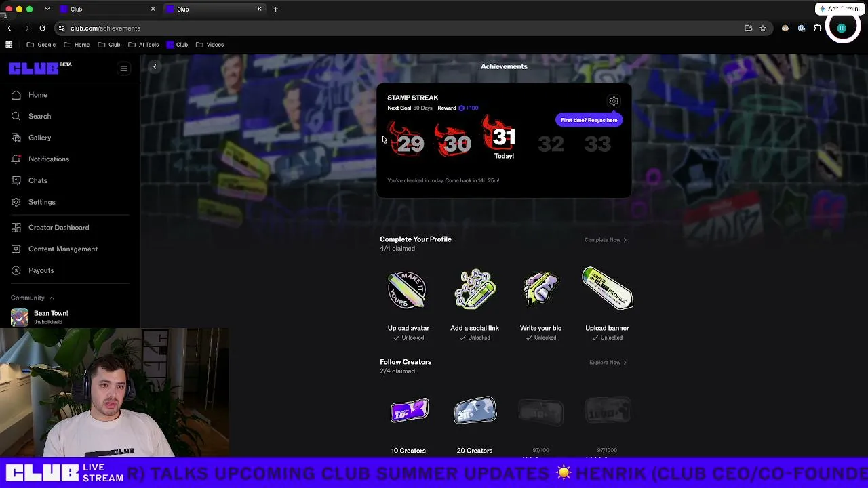The width and height of the screenshot is (868, 488).
Task: Open the Add a social link badge
Action: click(x=475, y=291)
